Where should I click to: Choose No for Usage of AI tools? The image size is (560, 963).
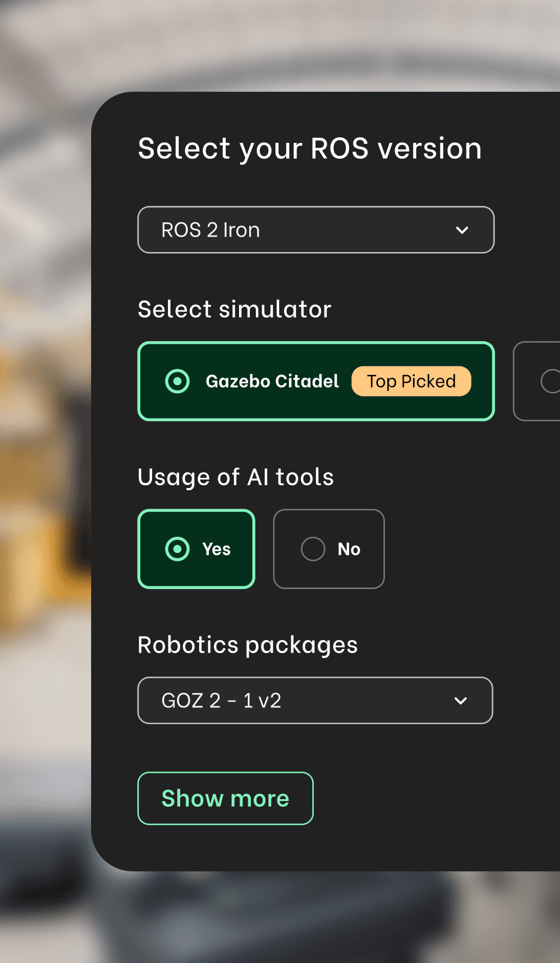click(x=329, y=549)
